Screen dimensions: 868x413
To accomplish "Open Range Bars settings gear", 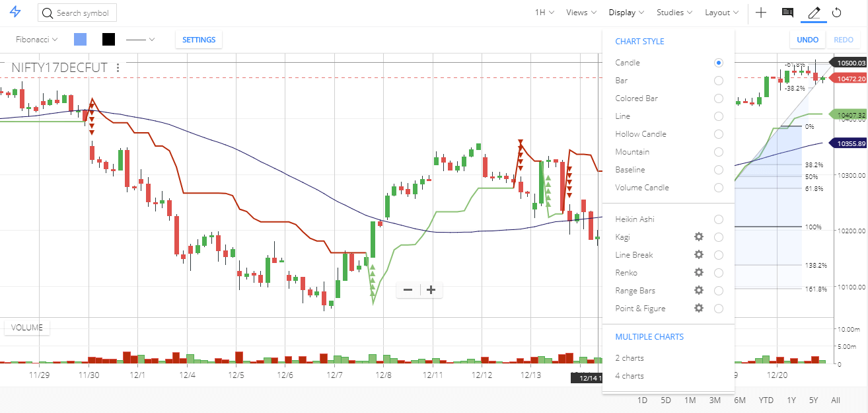I will click(x=698, y=290).
